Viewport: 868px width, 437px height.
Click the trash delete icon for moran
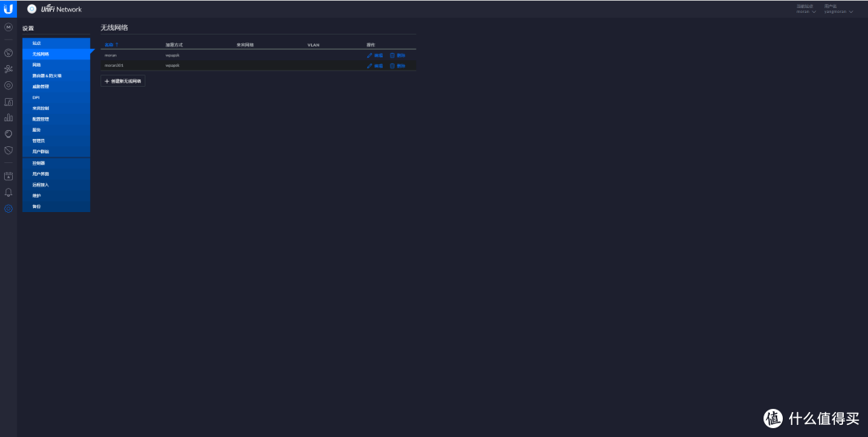[x=392, y=55]
